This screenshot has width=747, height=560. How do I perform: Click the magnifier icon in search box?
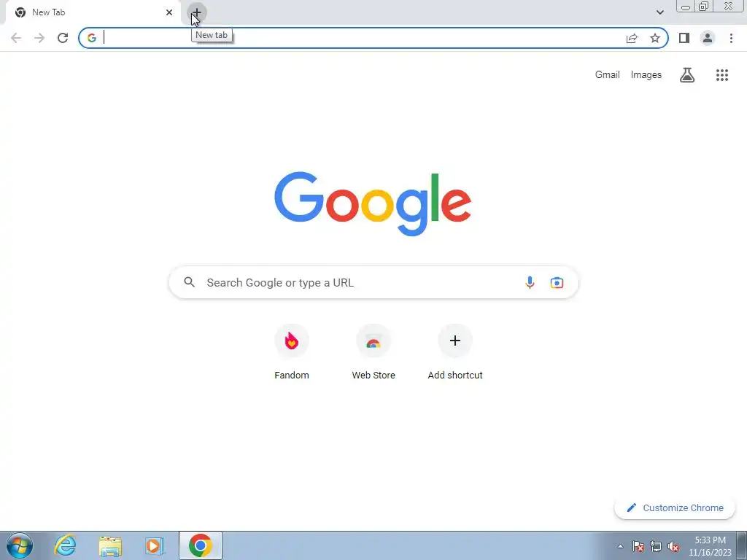(x=189, y=282)
